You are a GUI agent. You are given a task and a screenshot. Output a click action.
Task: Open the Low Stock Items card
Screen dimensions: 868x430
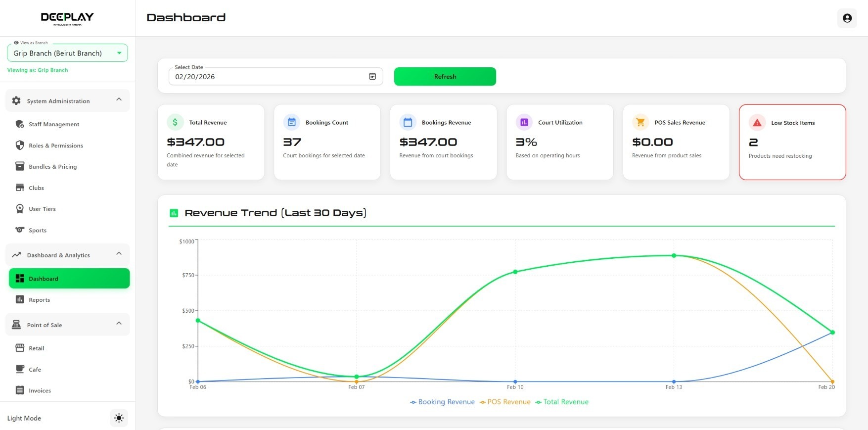coord(792,142)
